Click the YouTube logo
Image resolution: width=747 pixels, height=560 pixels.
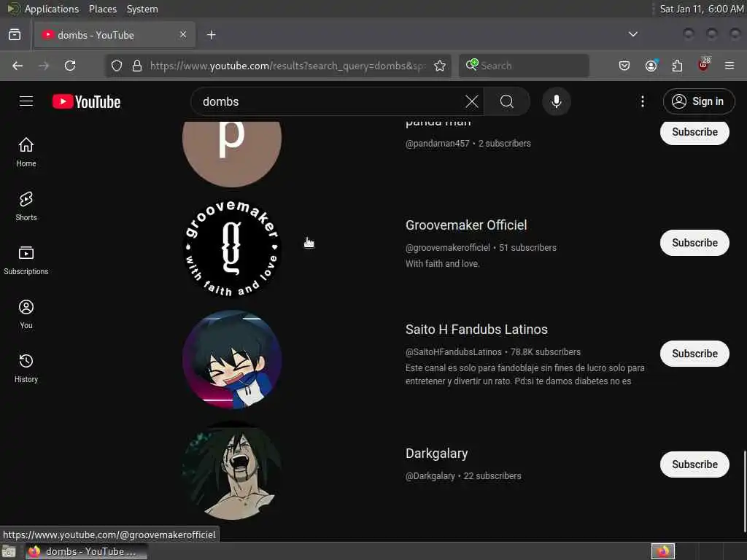(86, 101)
